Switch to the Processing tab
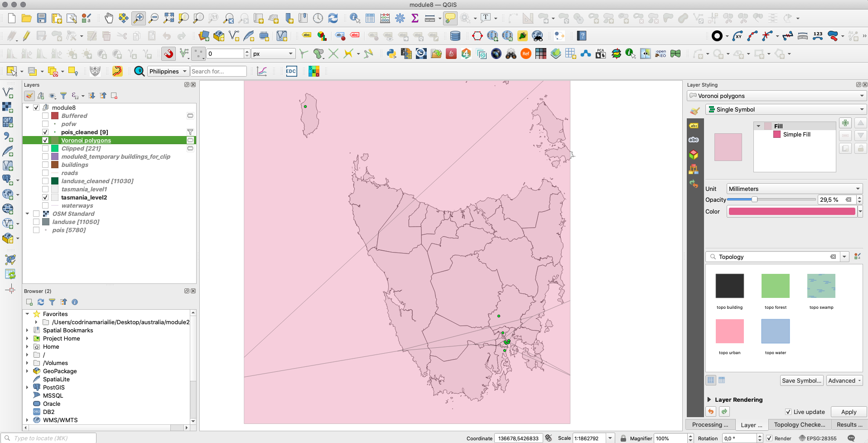This screenshot has height=443, width=868. [710, 424]
